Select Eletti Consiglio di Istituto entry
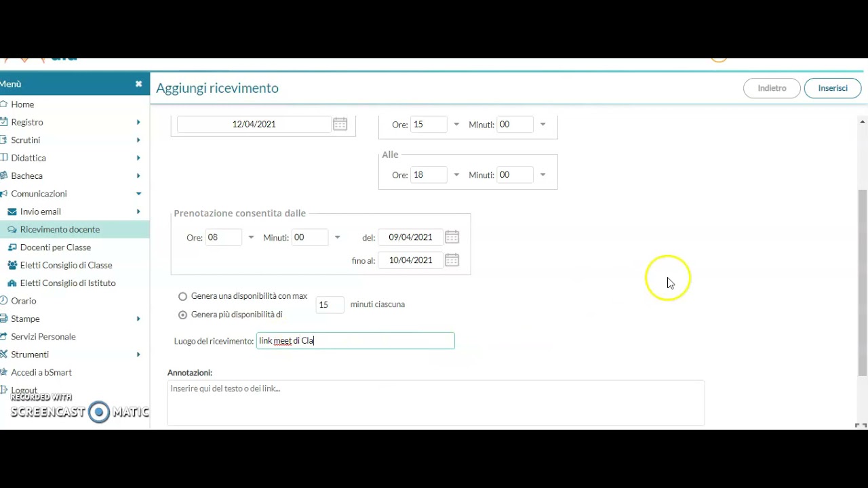Viewport: 868px width, 488px height. (x=68, y=283)
